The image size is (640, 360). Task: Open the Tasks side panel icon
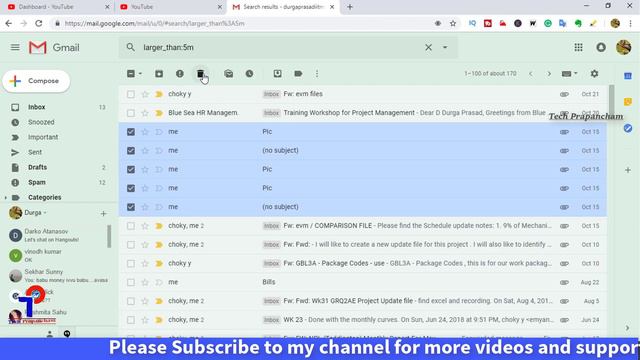(628, 128)
